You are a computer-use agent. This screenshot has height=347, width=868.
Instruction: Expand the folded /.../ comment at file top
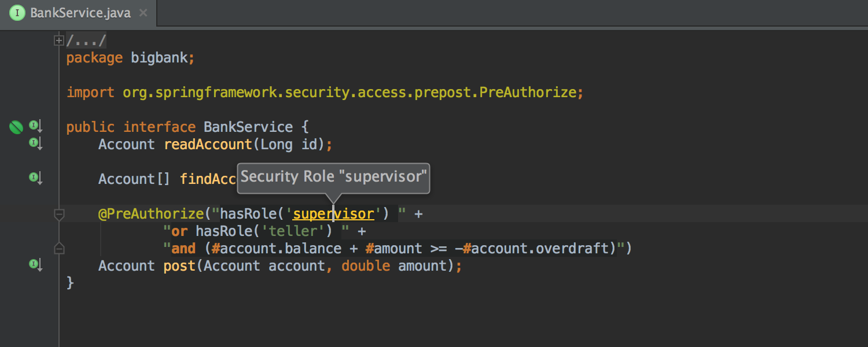58,40
